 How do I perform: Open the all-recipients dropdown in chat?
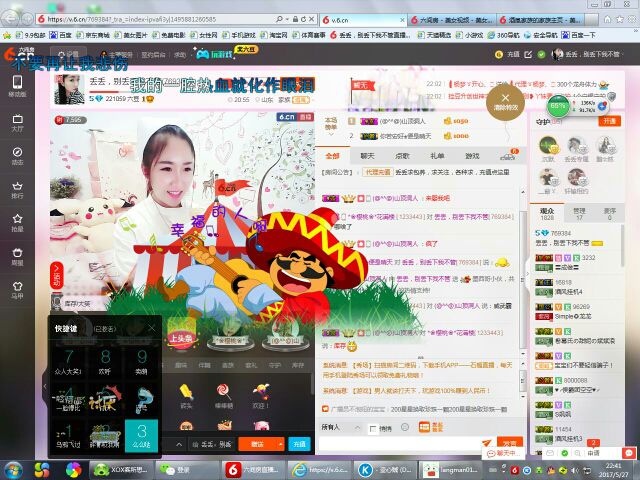pyautogui.click(x=341, y=427)
